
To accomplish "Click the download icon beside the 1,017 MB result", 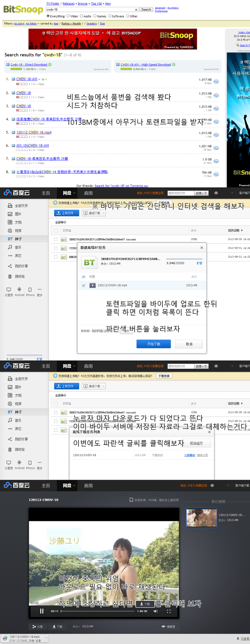I will point(216,81).
